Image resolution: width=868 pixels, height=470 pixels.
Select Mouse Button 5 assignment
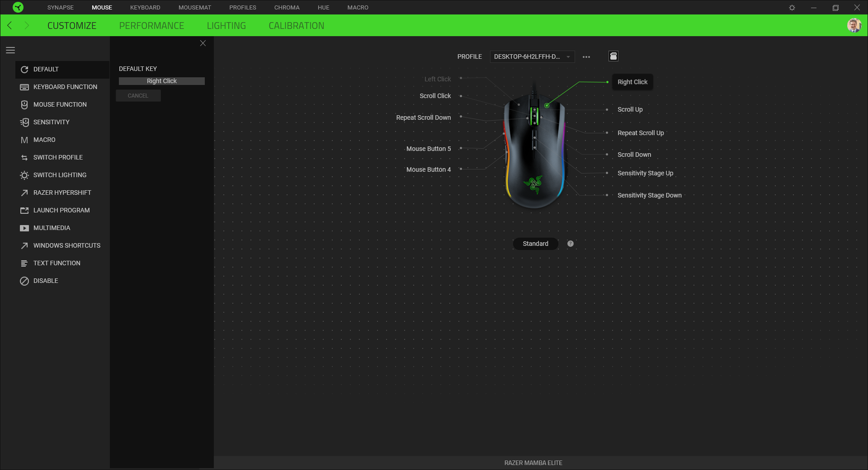429,149
